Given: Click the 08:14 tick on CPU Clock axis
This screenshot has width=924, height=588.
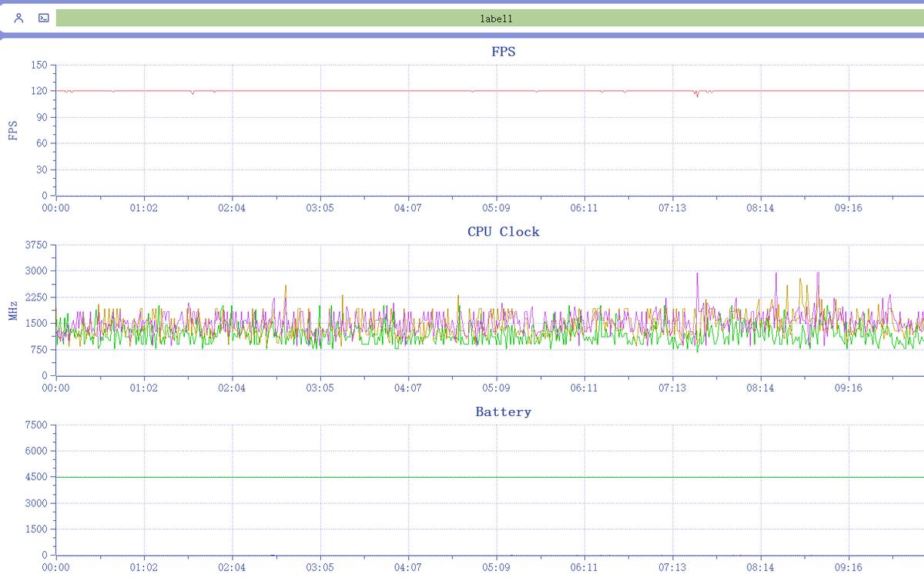Looking at the screenshot, I should [x=760, y=388].
